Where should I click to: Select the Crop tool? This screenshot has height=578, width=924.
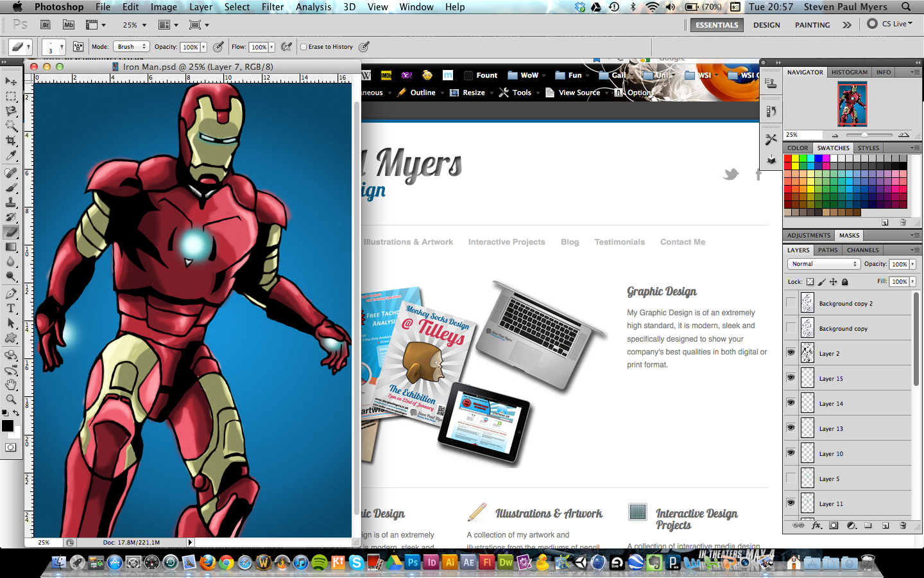11,141
